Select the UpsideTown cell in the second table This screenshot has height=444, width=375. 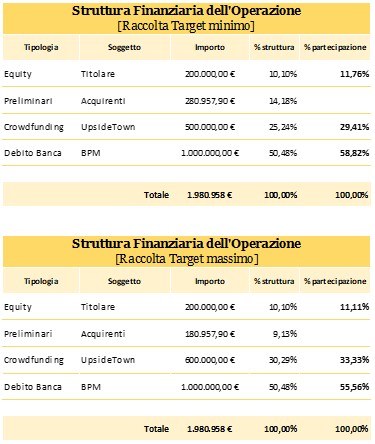coord(108,360)
